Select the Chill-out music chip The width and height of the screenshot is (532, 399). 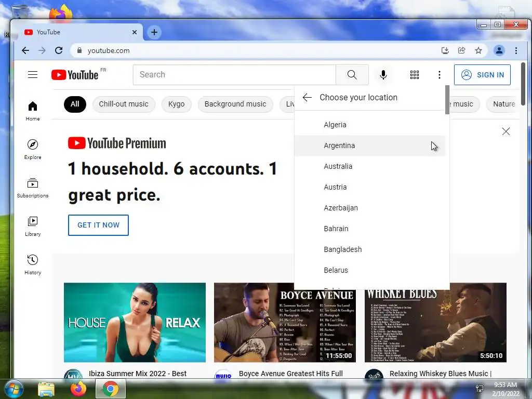click(124, 104)
